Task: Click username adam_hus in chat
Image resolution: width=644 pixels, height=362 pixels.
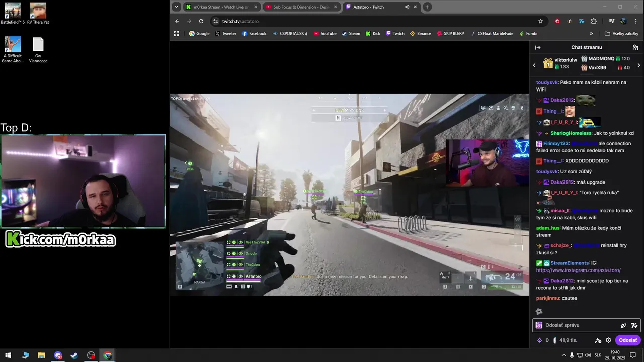Action: (x=548, y=228)
